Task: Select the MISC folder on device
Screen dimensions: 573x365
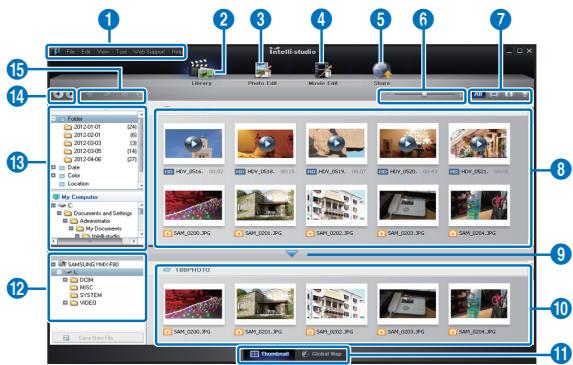Action: click(x=86, y=288)
